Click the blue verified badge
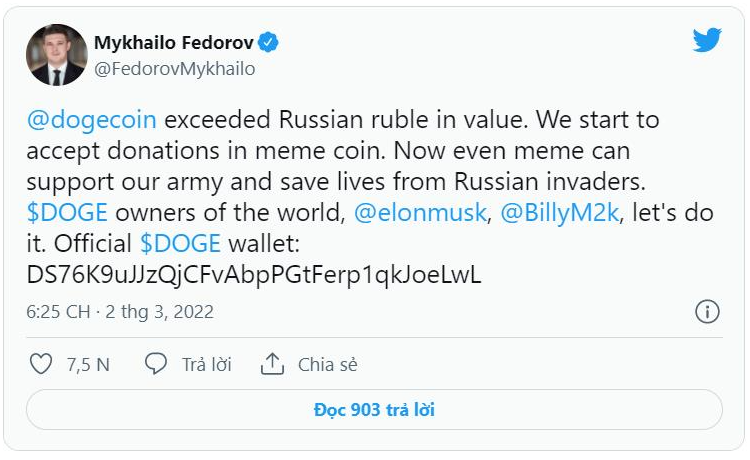Viewport: 750px width, 460px height. tap(269, 42)
